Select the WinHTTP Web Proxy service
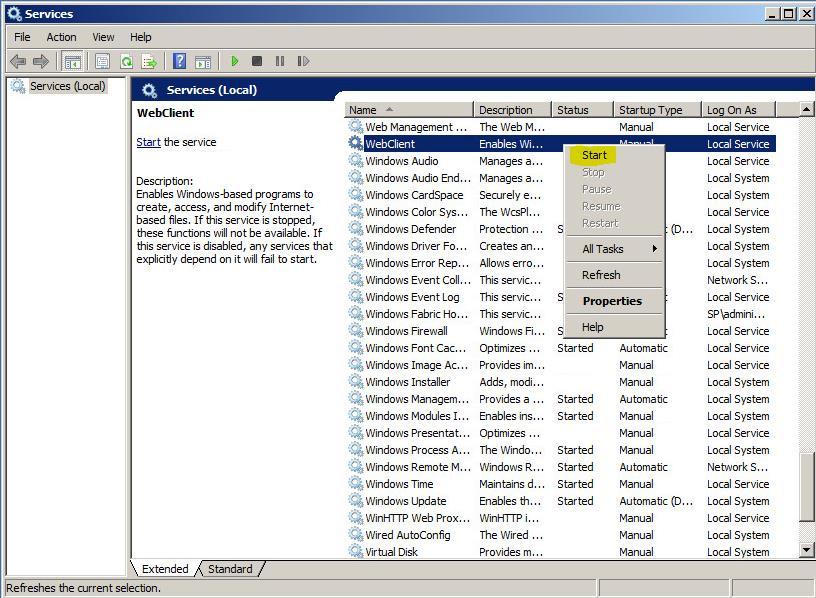The width and height of the screenshot is (816, 598). pos(560,518)
